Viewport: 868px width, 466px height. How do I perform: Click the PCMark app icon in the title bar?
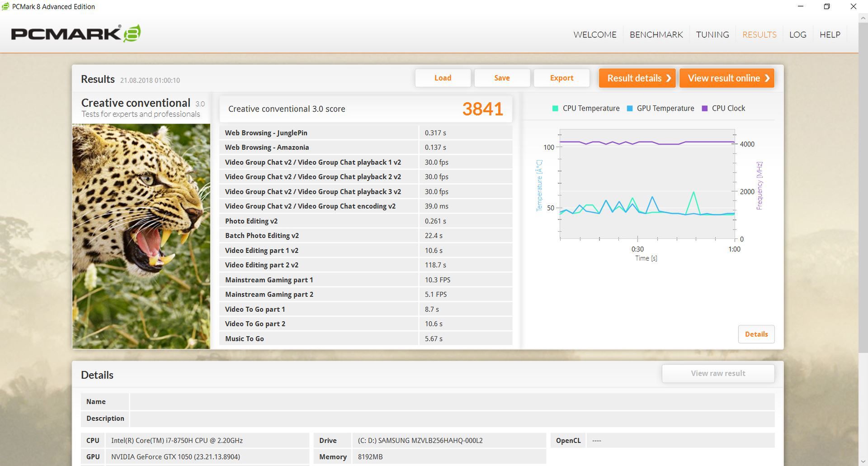[x=5, y=6]
